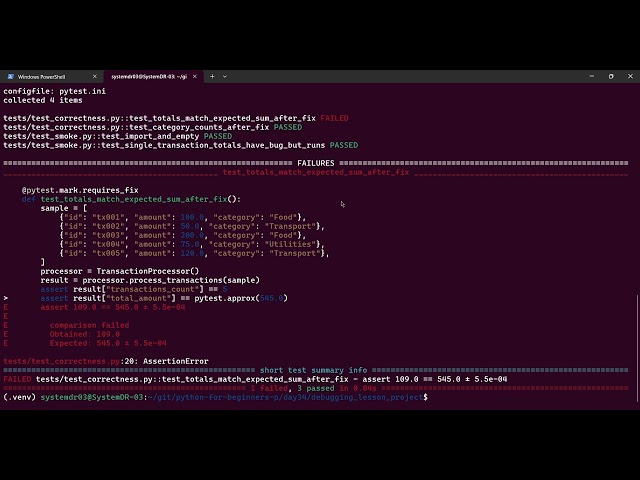Click the tests/test_correctness.py:20 AssertionError line
The width and height of the screenshot is (640, 480).
[106, 360]
